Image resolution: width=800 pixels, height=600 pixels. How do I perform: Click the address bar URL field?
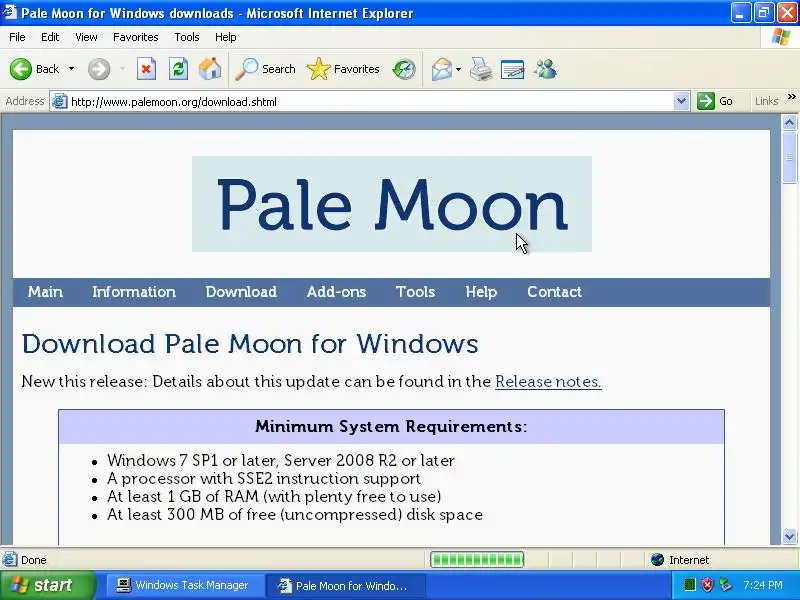click(x=370, y=102)
